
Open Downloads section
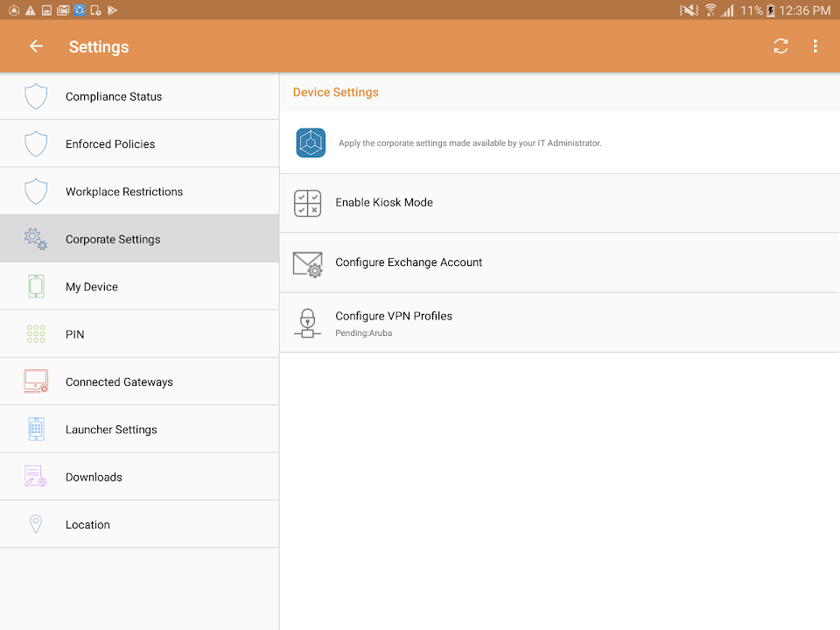(x=139, y=477)
